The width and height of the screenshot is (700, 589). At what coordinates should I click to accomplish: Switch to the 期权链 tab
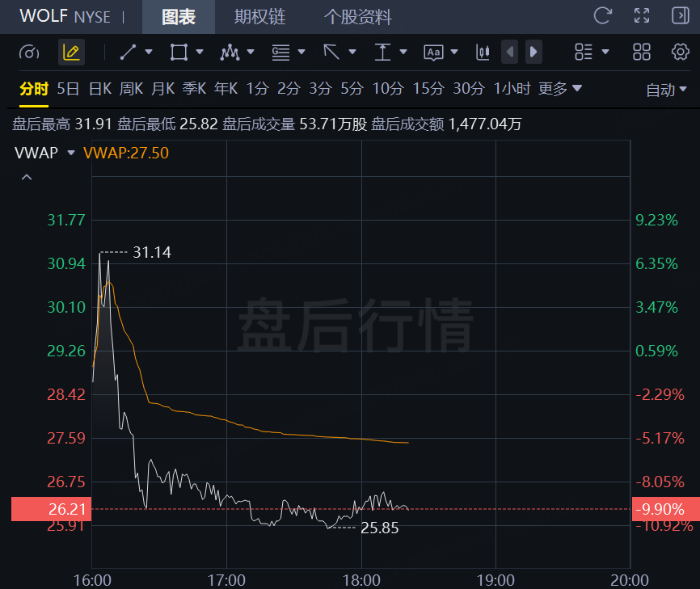[259, 17]
